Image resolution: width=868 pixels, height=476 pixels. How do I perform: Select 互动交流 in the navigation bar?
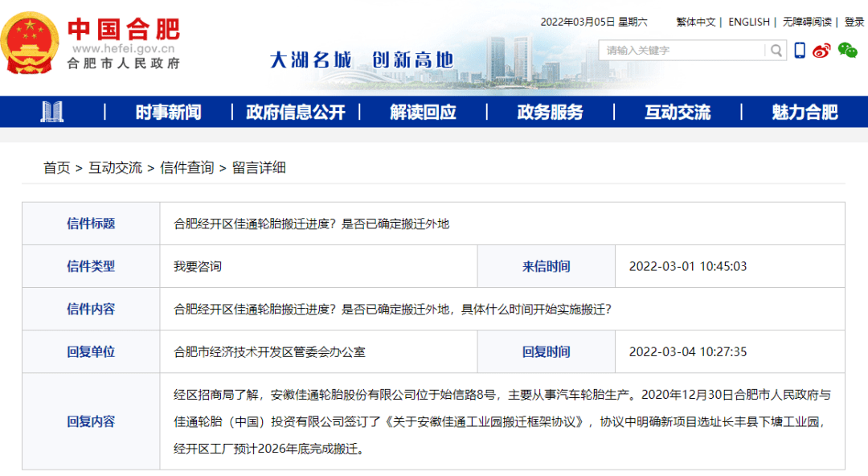(678, 112)
